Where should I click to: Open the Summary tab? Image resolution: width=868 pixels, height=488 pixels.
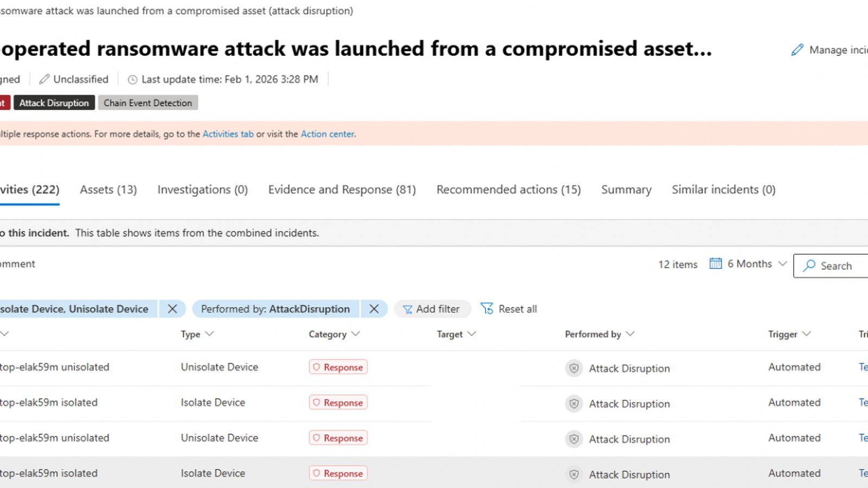[x=627, y=190]
